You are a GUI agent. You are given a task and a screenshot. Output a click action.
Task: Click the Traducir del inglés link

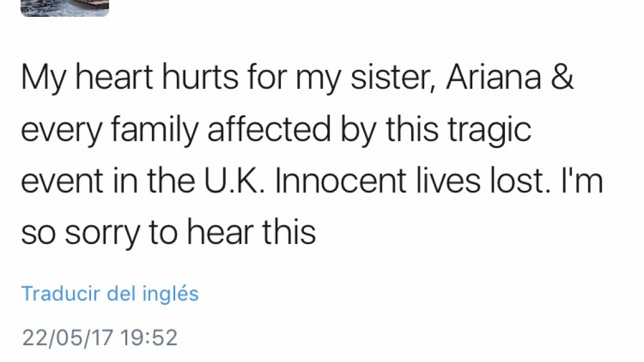click(x=110, y=293)
